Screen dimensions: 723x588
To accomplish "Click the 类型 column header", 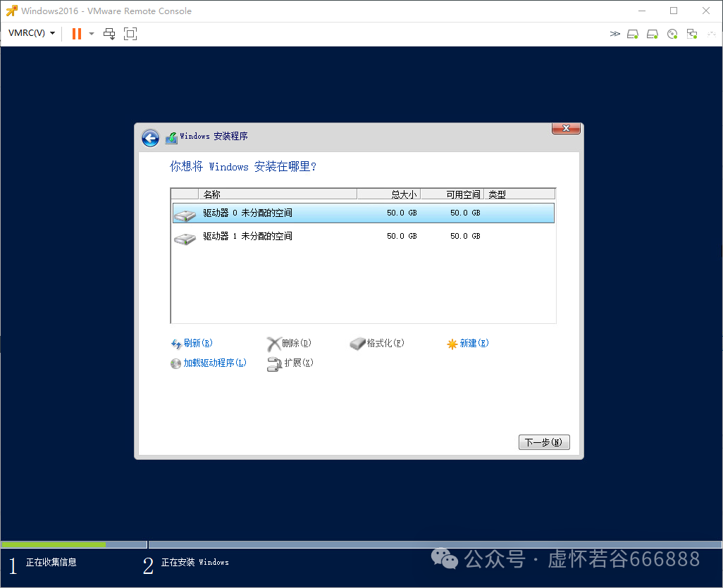I will [x=519, y=194].
